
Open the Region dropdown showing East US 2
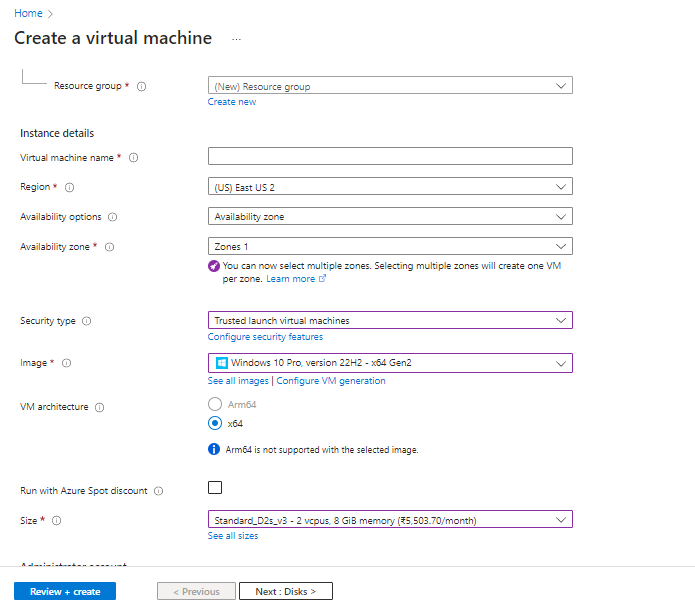point(390,187)
